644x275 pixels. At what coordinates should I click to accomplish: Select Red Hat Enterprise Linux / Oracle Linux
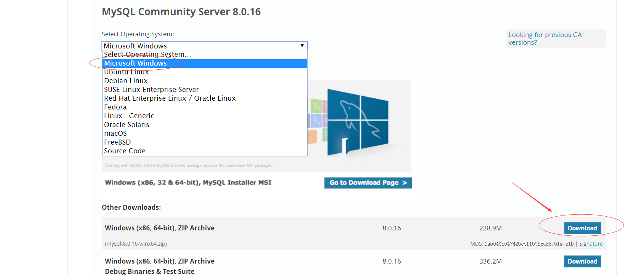pos(205,98)
